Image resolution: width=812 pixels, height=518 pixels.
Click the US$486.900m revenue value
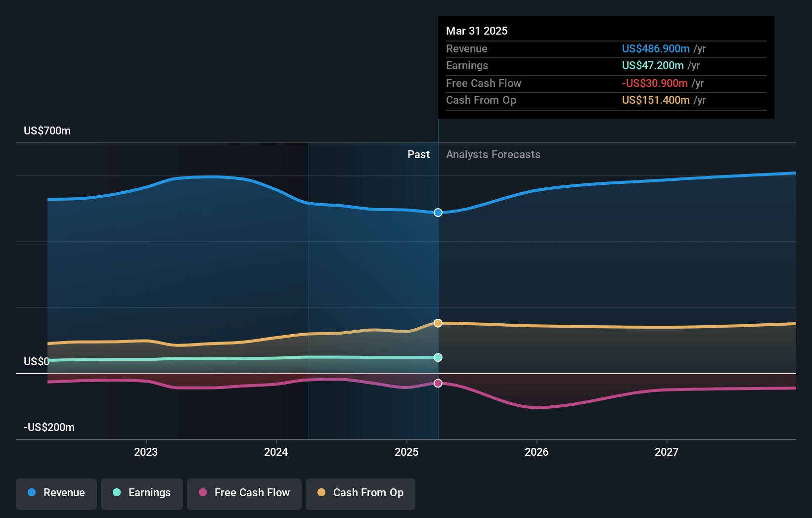(x=656, y=49)
